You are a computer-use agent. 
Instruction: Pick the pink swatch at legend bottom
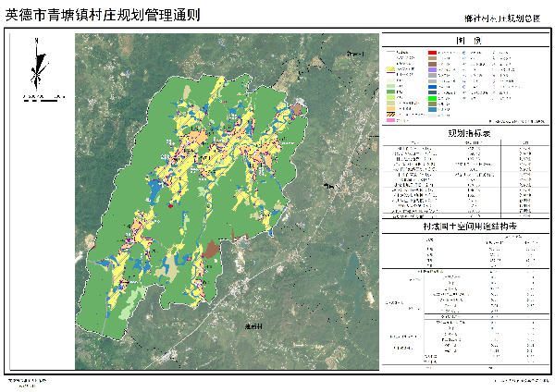pyautogui.click(x=390, y=120)
